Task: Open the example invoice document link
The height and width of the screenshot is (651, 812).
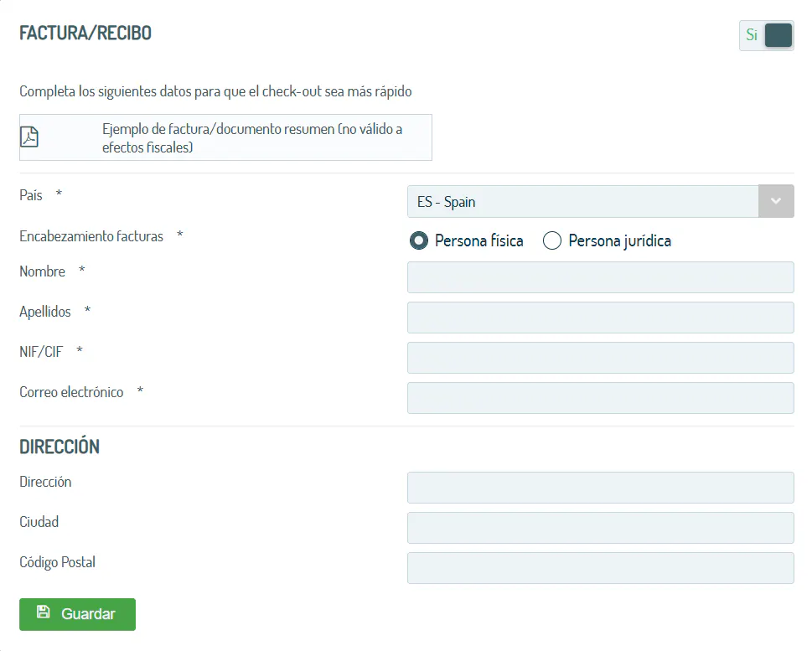Action: (225, 137)
